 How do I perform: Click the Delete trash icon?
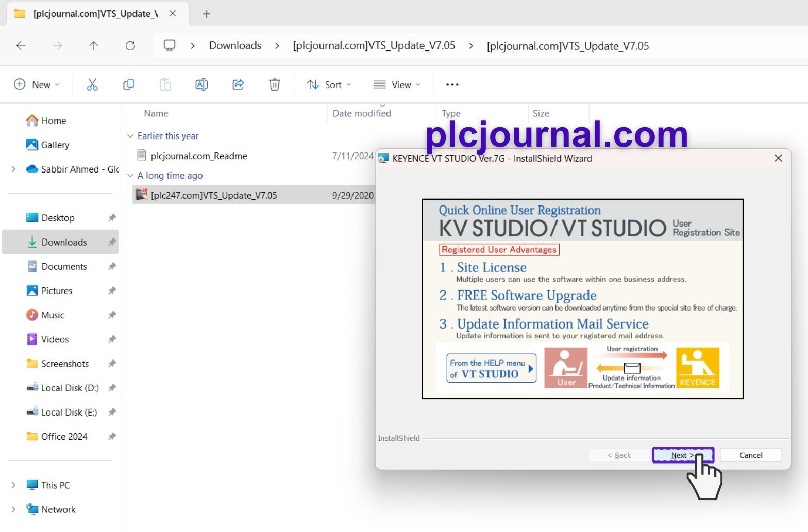click(275, 84)
